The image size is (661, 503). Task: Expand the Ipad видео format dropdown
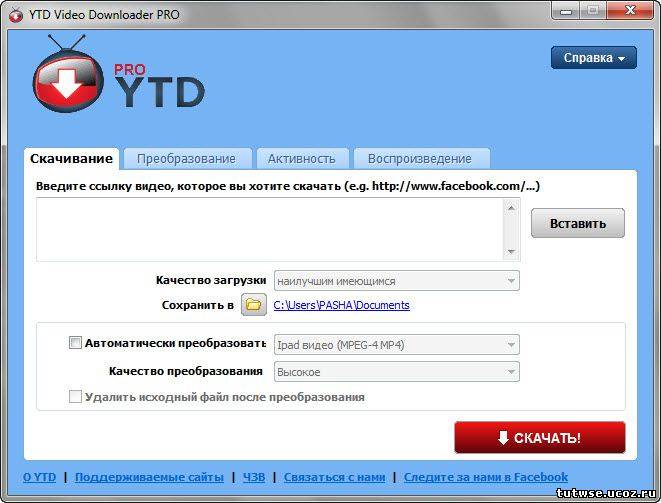click(x=396, y=345)
